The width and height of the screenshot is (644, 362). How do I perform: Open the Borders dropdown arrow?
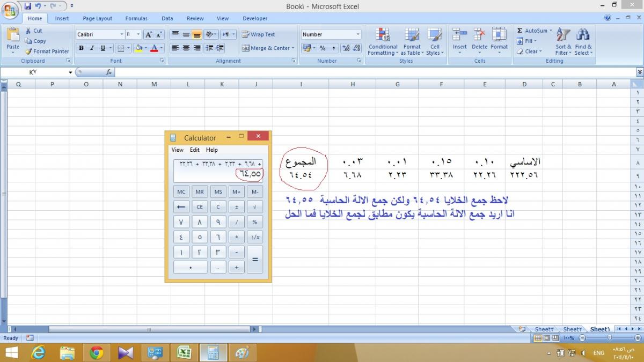pos(128,48)
